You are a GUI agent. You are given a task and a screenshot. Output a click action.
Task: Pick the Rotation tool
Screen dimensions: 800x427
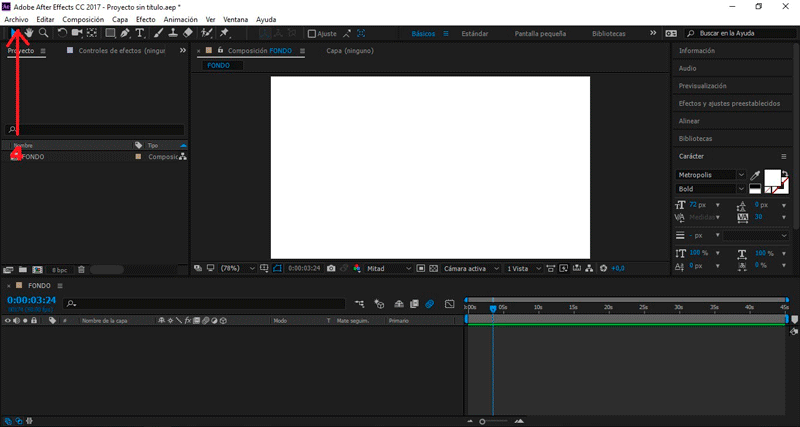point(62,33)
